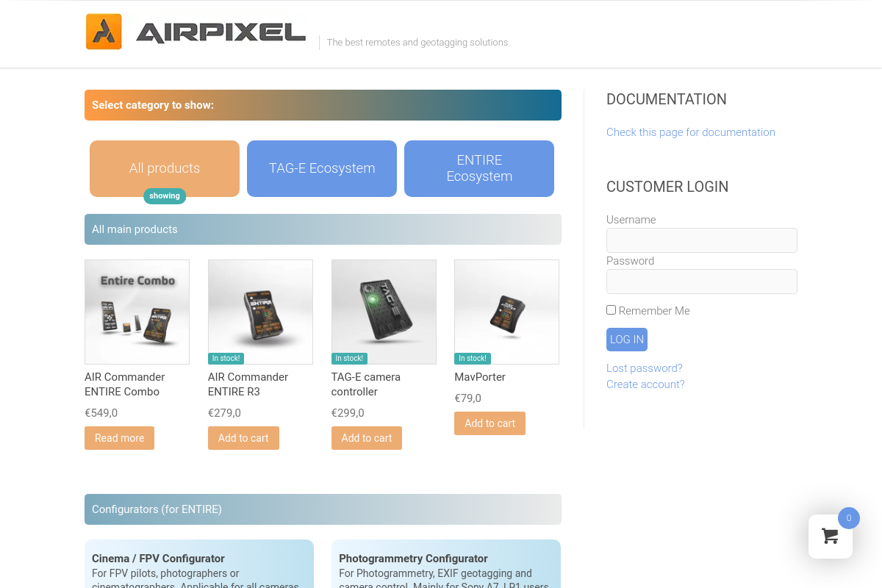Open the Cinema / FPV Configurator card
This screenshot has height=588, width=882.
199,564
